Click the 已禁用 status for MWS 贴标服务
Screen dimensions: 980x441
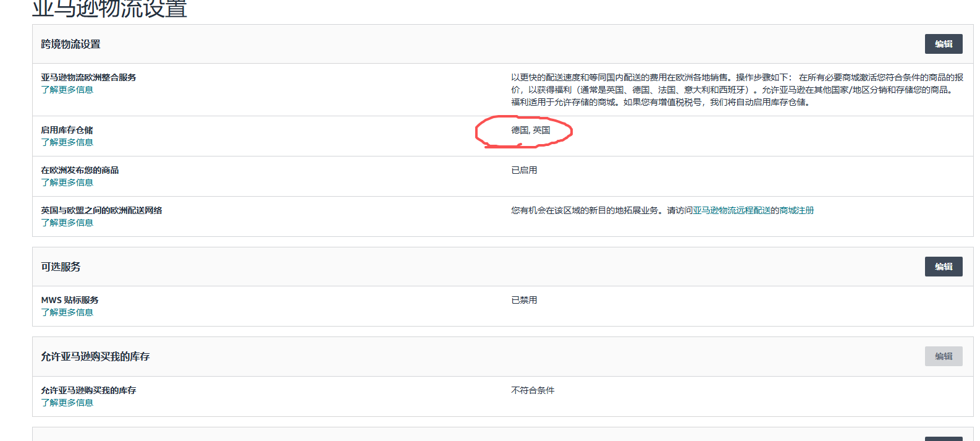pyautogui.click(x=524, y=300)
